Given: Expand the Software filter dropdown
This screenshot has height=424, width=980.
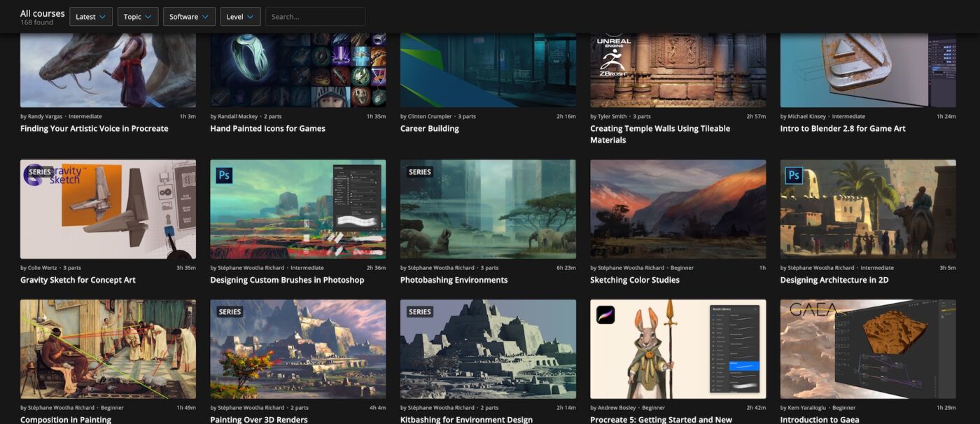Looking at the screenshot, I should click(x=188, y=16).
